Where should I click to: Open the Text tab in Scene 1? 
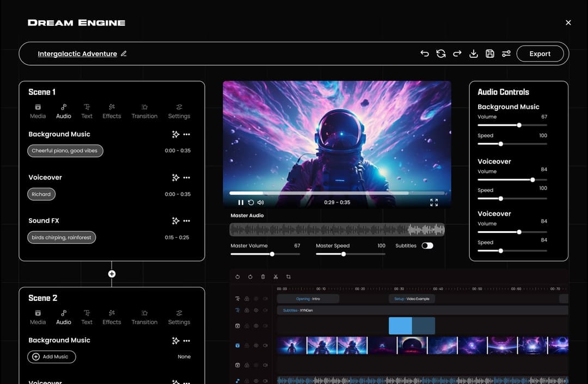click(x=87, y=111)
